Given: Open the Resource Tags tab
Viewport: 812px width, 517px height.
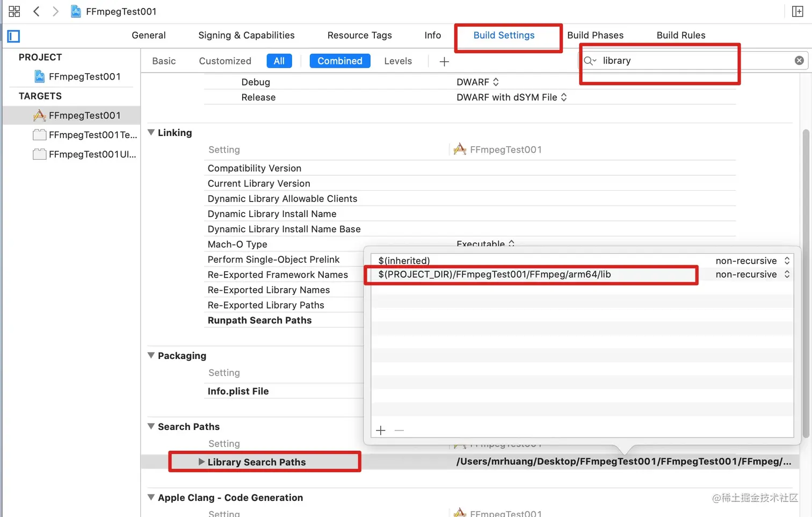Looking at the screenshot, I should 360,35.
